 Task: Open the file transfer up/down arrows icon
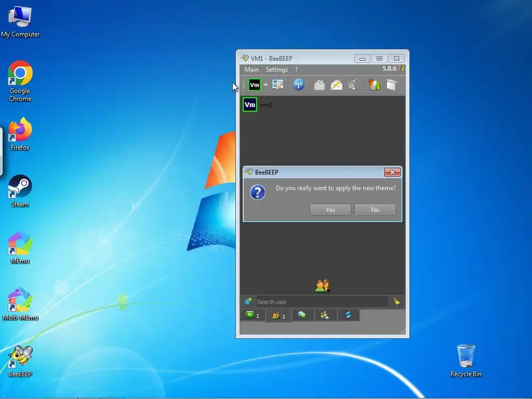(375, 85)
